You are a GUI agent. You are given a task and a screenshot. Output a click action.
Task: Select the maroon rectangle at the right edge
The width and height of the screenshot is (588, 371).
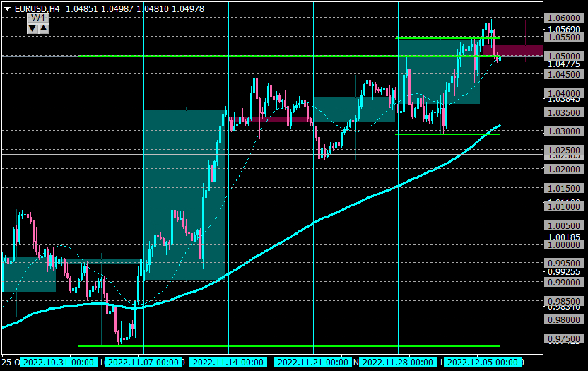tap(513, 50)
